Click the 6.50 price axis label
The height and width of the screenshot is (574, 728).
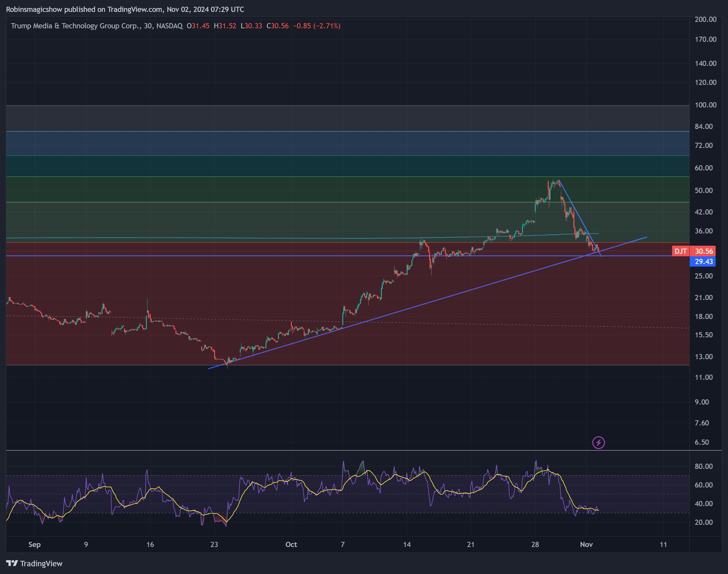point(702,442)
